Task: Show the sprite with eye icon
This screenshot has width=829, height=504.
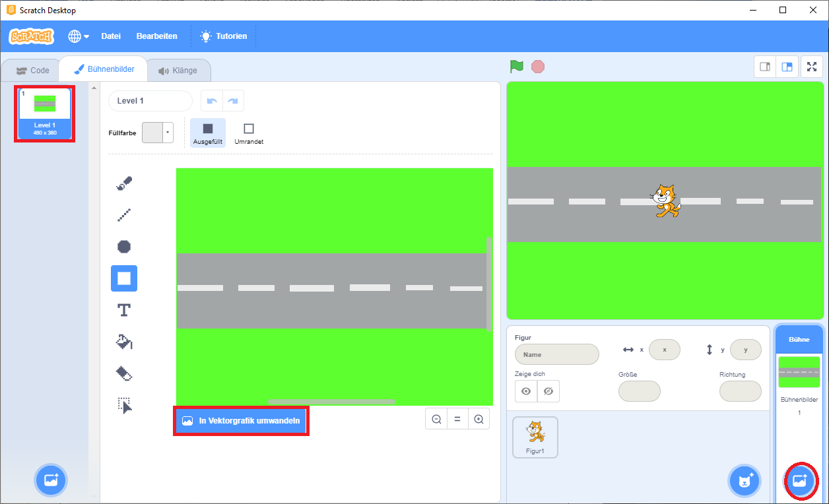Action: click(x=526, y=391)
